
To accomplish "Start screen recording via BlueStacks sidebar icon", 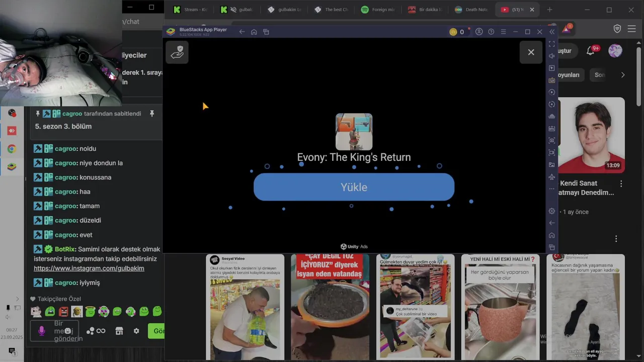I will point(552,152).
